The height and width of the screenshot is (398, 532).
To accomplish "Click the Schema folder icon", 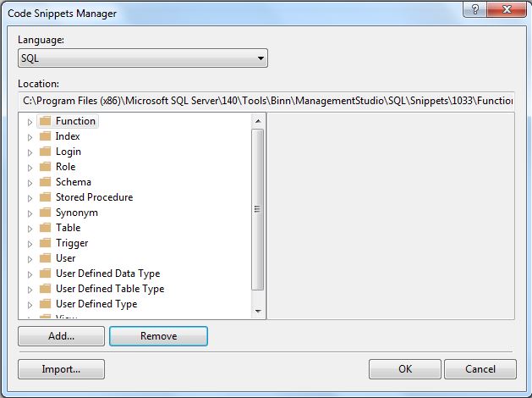I will [x=46, y=182].
